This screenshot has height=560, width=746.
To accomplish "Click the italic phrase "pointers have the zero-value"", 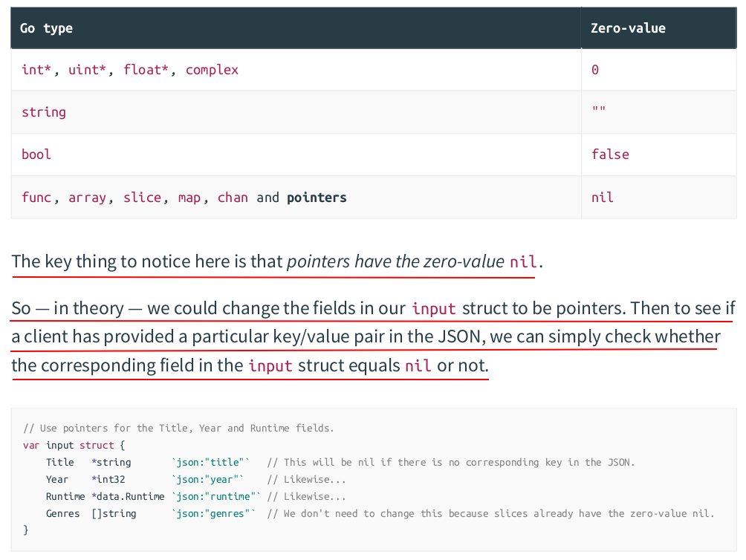I will [x=395, y=261].
